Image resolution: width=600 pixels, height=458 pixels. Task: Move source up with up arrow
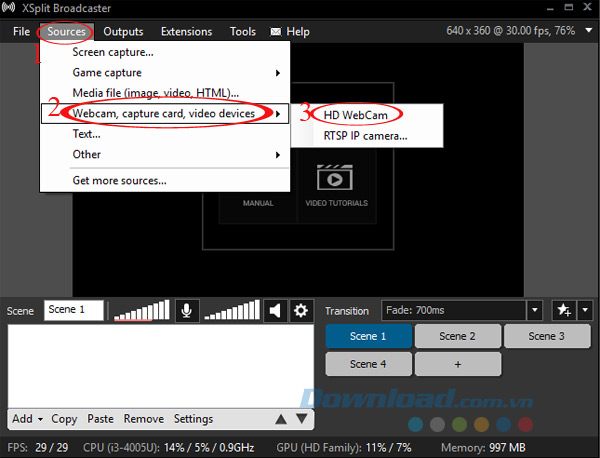tap(282, 419)
